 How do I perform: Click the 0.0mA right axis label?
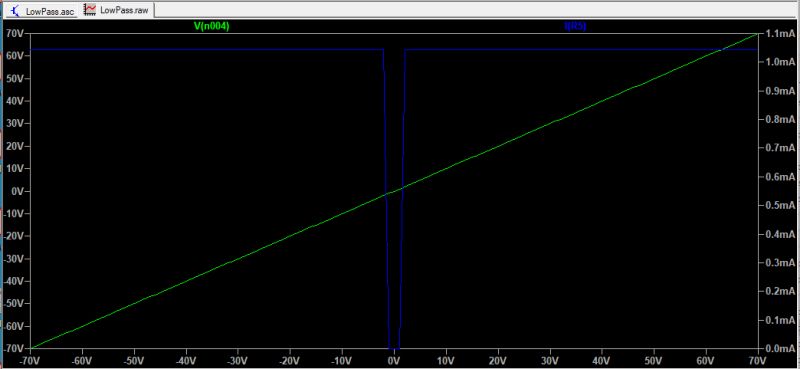pyautogui.click(x=779, y=349)
